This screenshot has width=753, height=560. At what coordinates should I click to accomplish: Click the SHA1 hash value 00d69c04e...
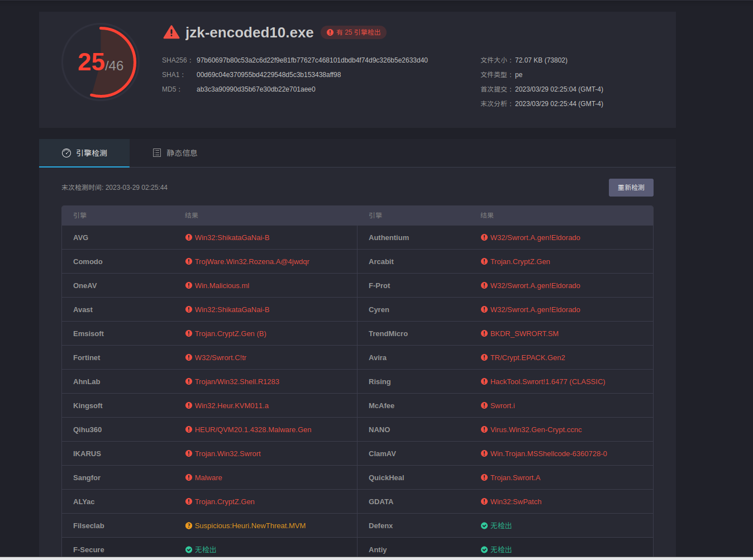click(x=269, y=75)
